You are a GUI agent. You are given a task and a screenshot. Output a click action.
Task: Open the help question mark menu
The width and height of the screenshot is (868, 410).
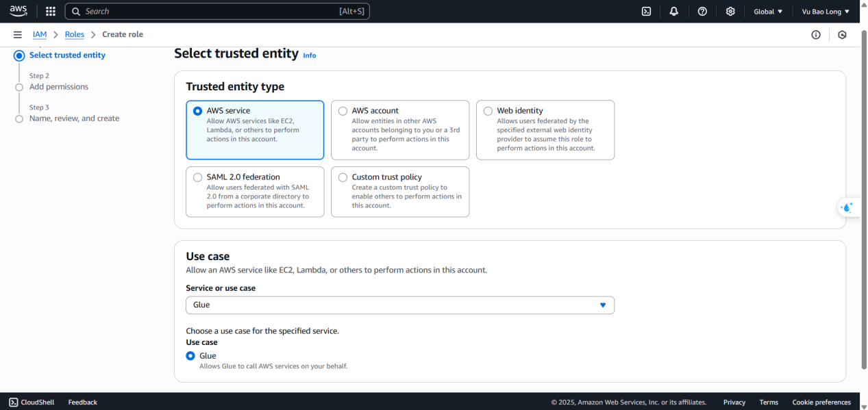click(702, 11)
